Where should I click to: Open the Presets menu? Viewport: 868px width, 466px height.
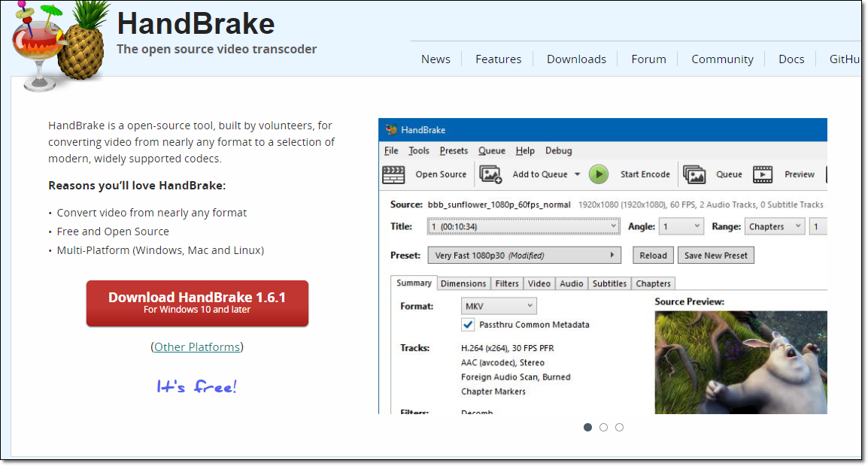454,150
